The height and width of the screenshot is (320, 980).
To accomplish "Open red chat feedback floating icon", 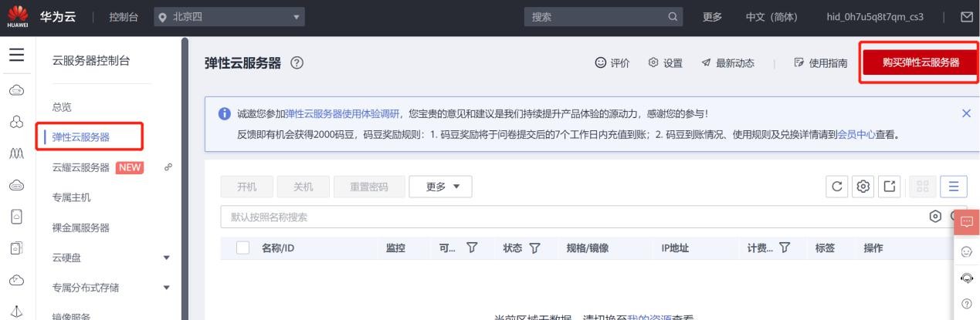I will (968, 224).
